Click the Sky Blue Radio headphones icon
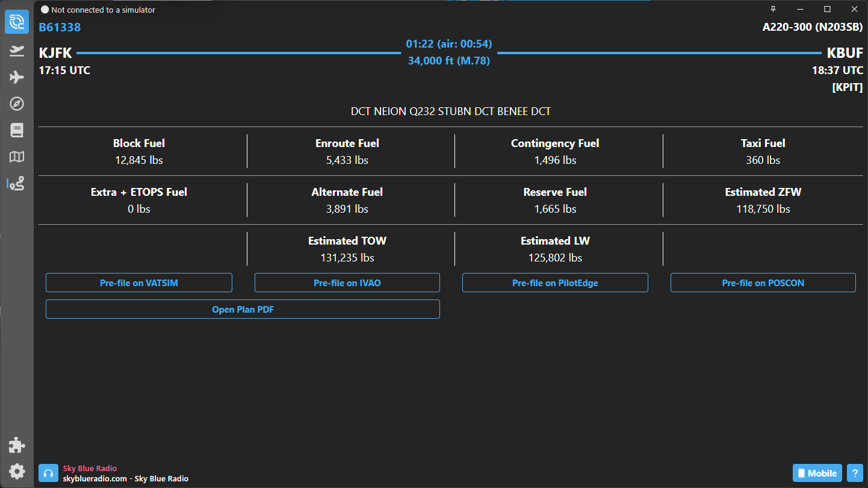The image size is (868, 488). point(48,473)
